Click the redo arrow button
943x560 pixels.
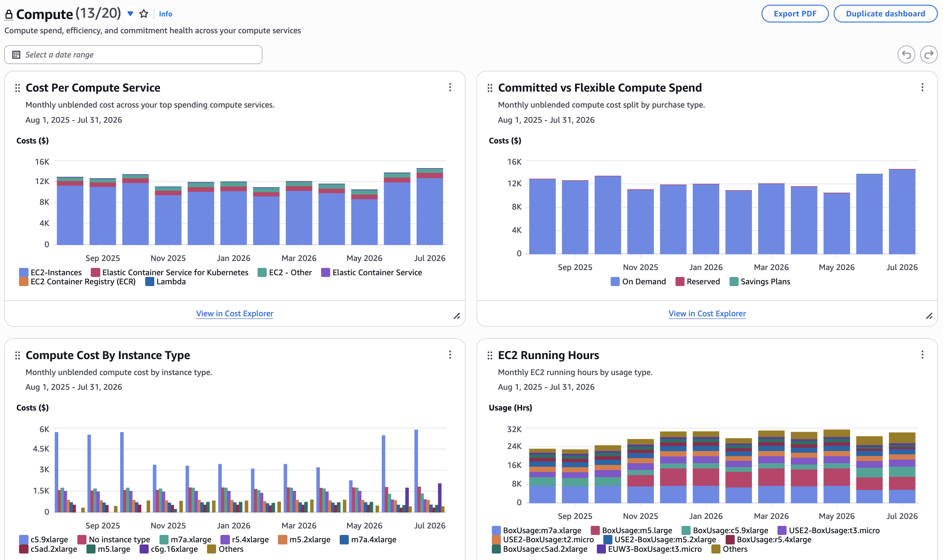(x=929, y=54)
